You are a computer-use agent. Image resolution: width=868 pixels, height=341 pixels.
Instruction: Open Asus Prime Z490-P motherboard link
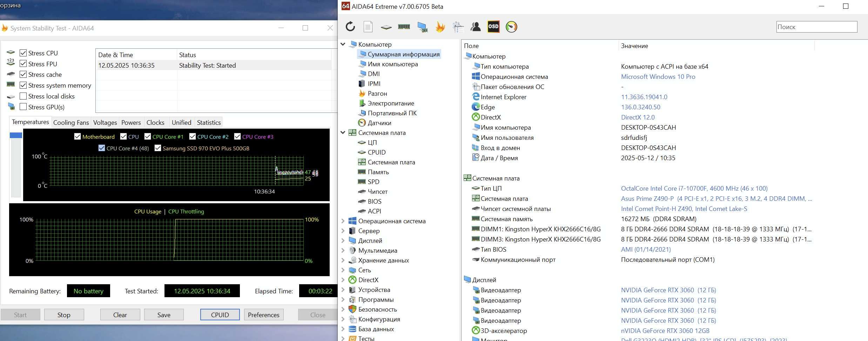[x=716, y=199]
